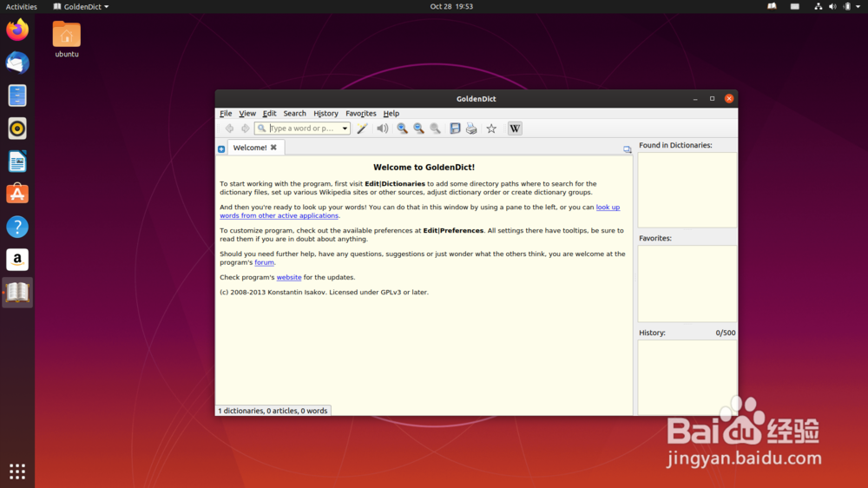Viewport: 868px width, 488px height.
Task: Launch Thunderbird mail from the dock
Action: click(17, 63)
